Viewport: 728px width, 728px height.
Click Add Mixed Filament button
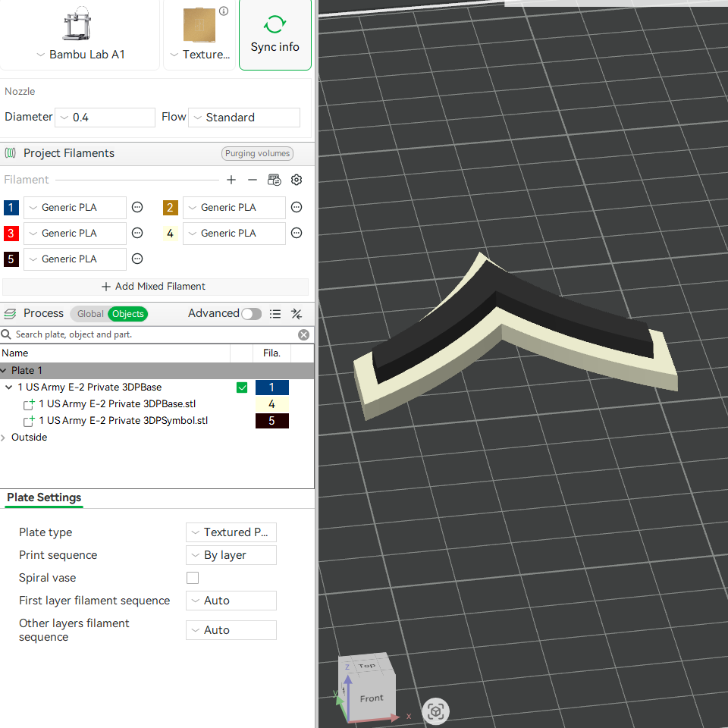point(155,287)
